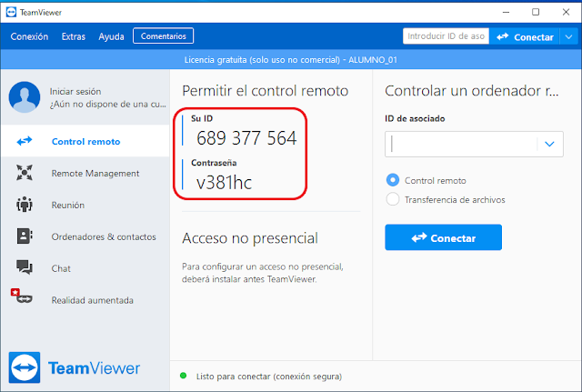Click the large blue Conectar button
Screen dimensions: 582x392
[x=443, y=237]
